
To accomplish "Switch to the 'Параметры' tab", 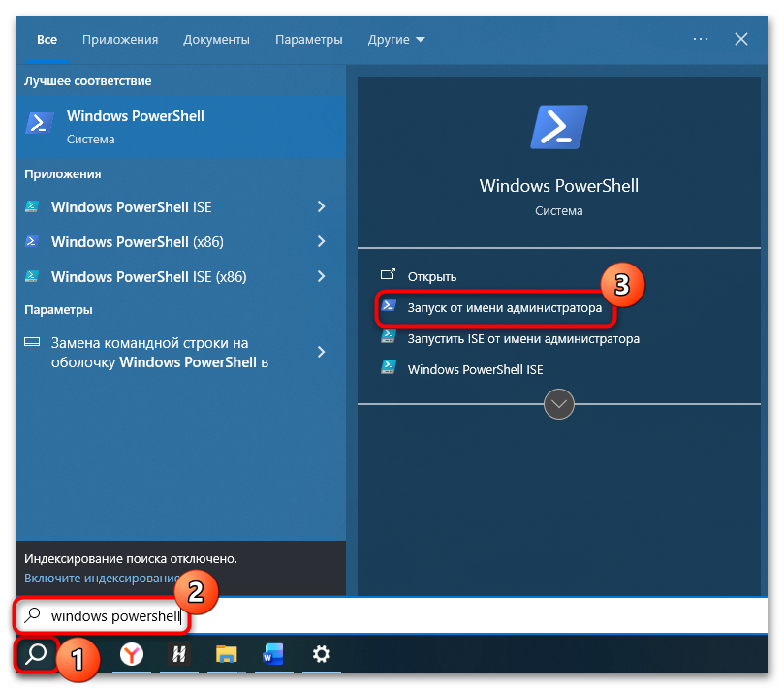I will point(308,40).
